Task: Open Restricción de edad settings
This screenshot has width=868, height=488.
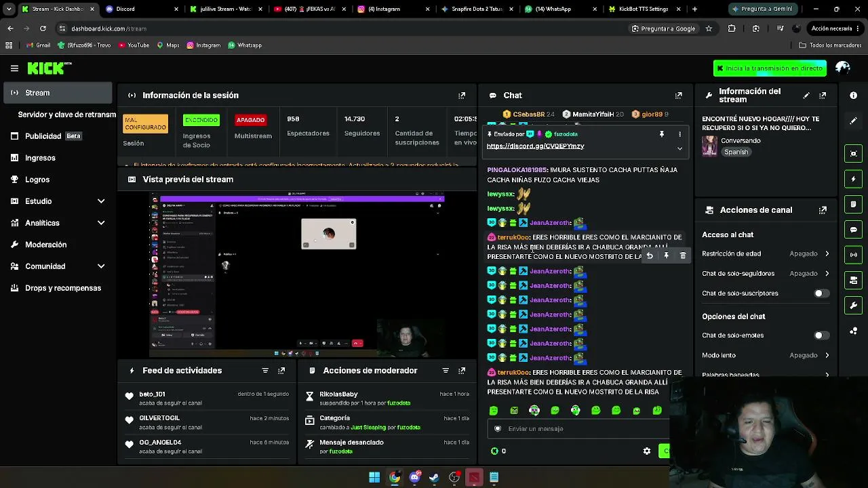Action: tap(766, 253)
